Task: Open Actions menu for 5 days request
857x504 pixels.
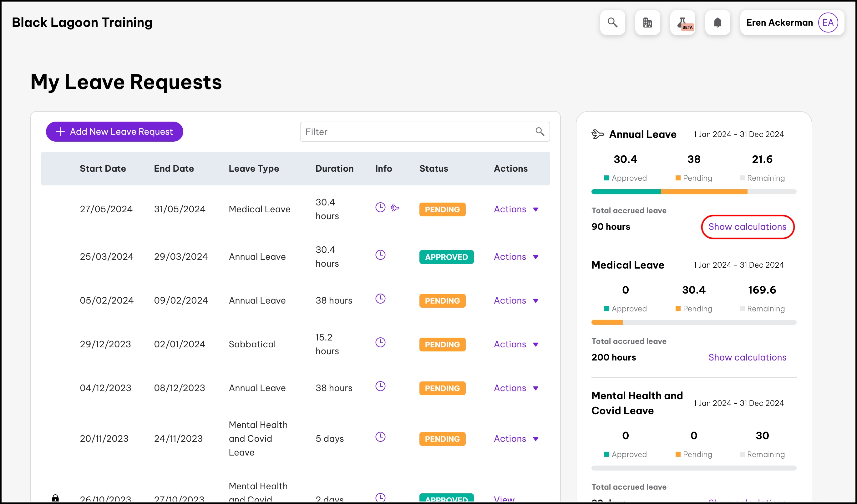Action: pyautogui.click(x=516, y=439)
